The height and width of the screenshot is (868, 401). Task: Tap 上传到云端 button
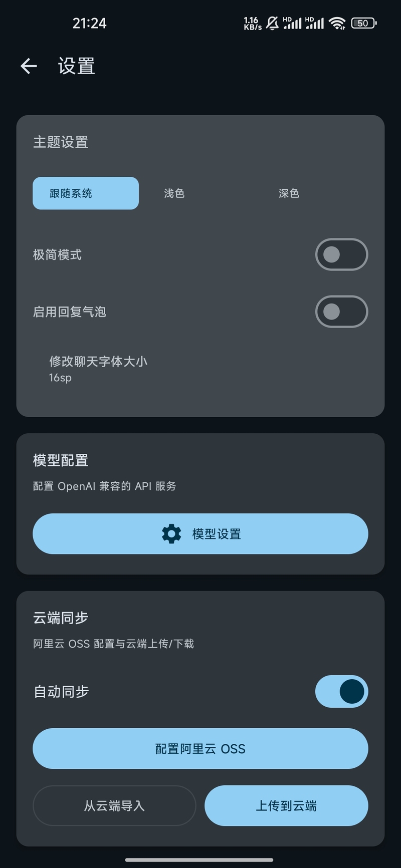tap(286, 806)
